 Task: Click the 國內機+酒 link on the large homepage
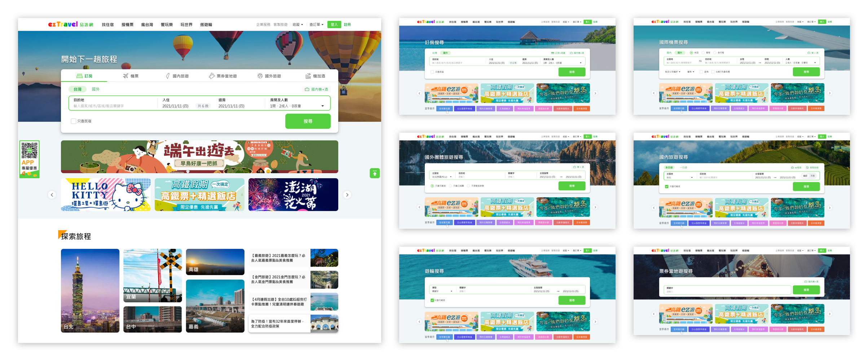317,89
